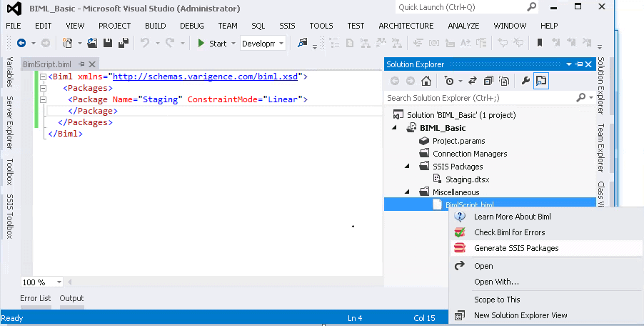Open the PROJECT menu
644x326 pixels.
114,26
